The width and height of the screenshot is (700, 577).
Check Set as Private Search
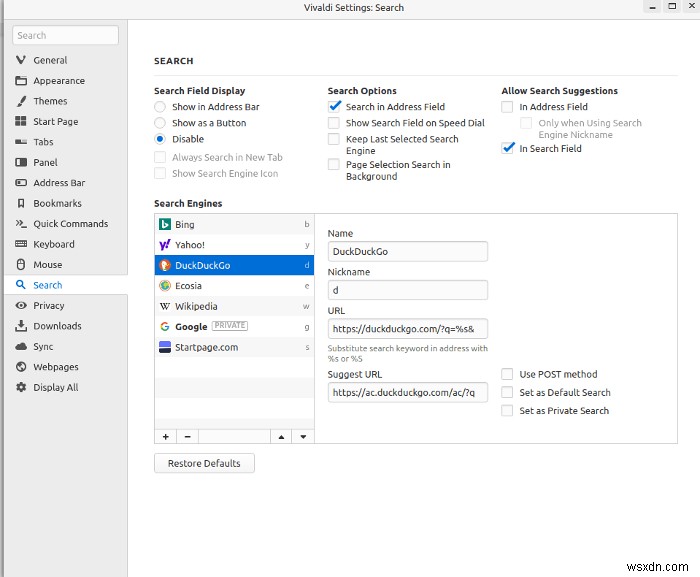(507, 410)
